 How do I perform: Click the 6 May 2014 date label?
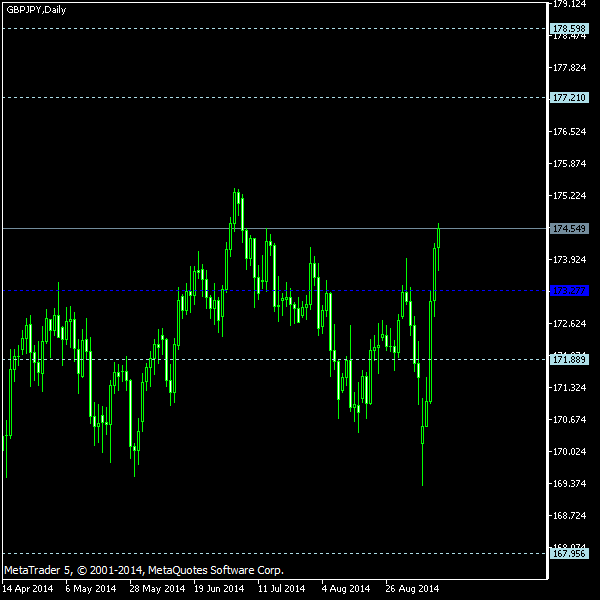pyautogui.click(x=90, y=589)
